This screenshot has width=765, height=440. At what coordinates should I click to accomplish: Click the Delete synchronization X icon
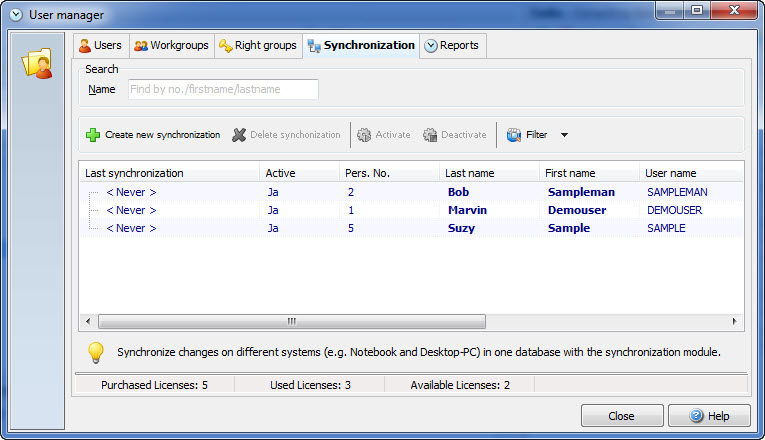239,135
